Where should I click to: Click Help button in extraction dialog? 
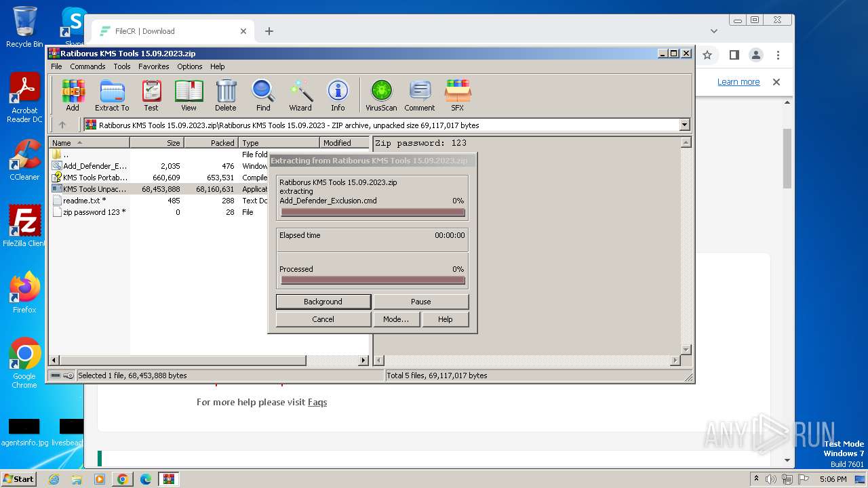pyautogui.click(x=446, y=319)
